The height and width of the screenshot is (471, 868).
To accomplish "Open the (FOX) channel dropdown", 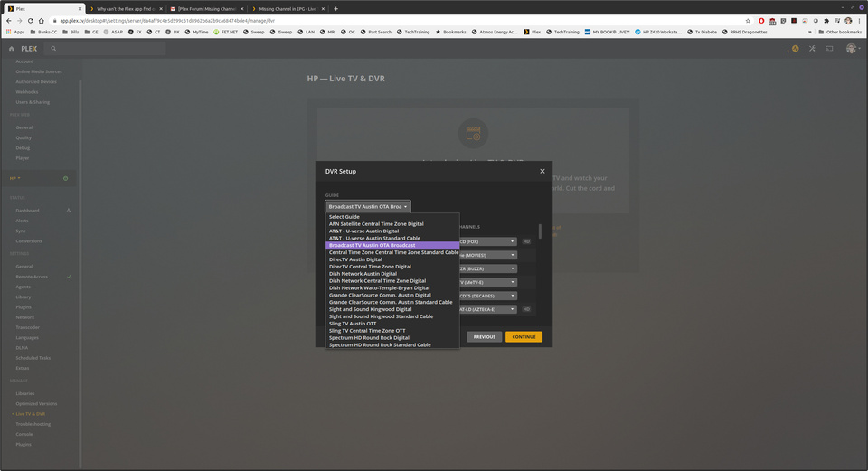I will pyautogui.click(x=487, y=242).
